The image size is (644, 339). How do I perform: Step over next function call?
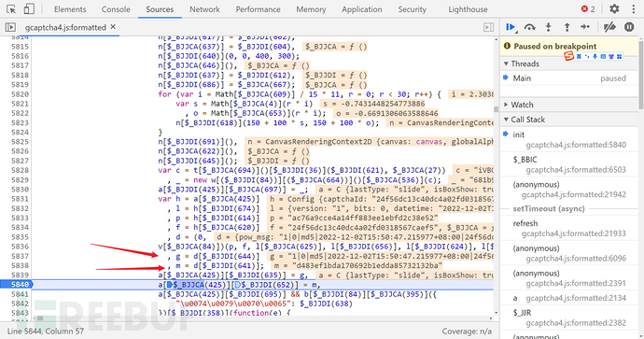pos(530,27)
